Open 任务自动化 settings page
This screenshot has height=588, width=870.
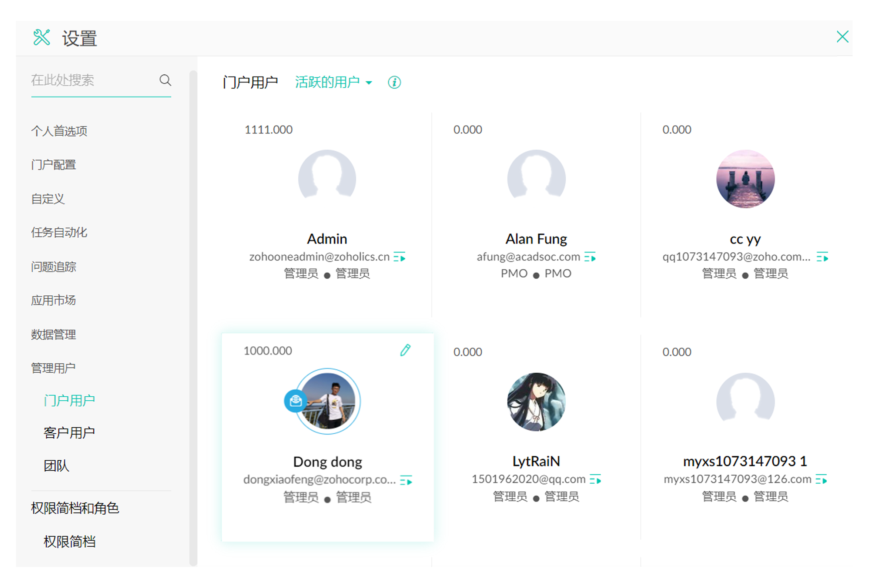tap(59, 232)
